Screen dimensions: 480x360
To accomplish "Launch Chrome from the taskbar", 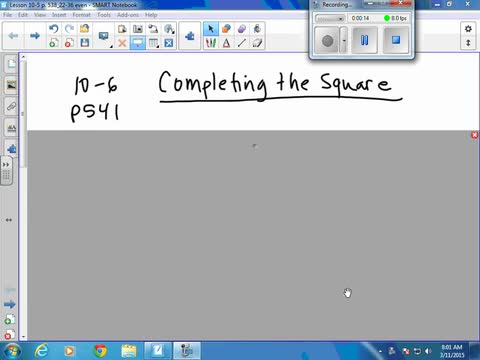I will [100, 351].
